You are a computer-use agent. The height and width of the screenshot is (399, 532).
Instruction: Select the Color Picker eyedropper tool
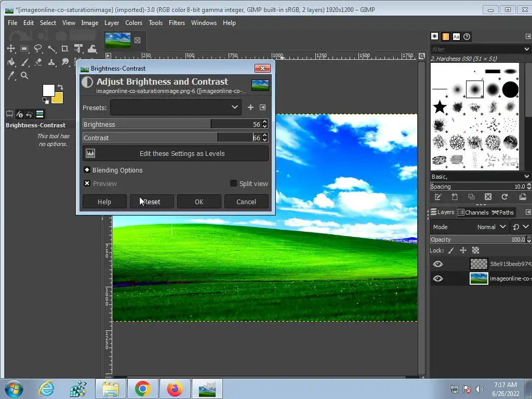click(x=11, y=75)
